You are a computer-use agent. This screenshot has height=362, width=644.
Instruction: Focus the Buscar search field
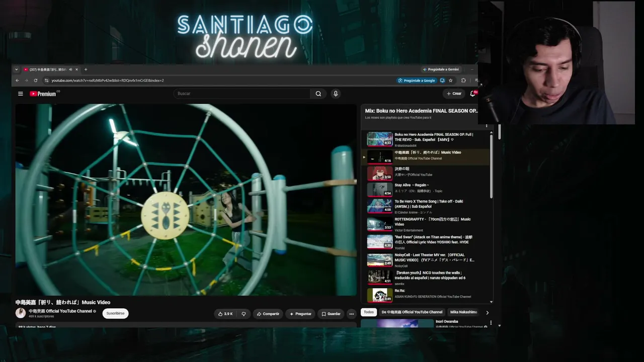click(x=243, y=94)
